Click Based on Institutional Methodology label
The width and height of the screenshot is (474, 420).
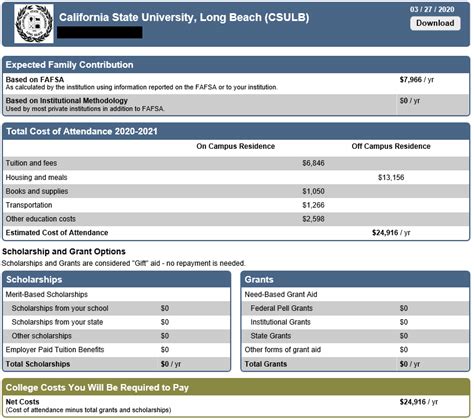coord(67,101)
